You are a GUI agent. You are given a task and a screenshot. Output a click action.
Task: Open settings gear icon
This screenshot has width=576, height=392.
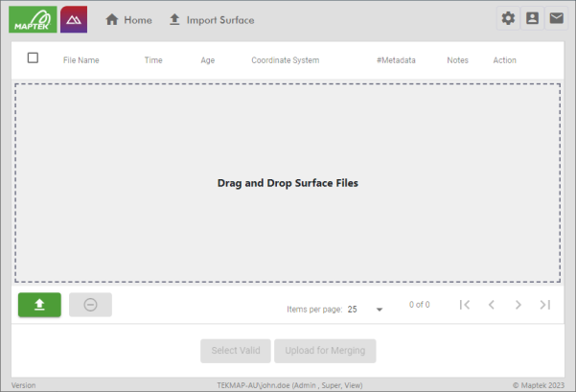click(508, 18)
